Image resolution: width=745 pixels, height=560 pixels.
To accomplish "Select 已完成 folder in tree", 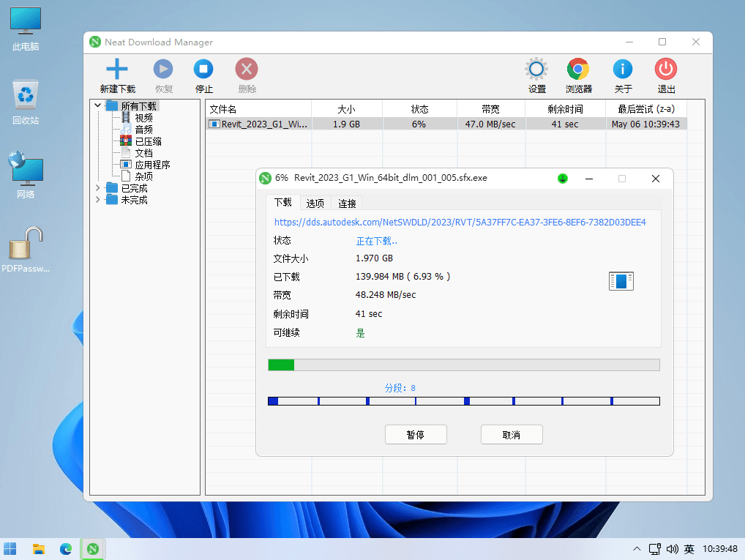I will (134, 188).
